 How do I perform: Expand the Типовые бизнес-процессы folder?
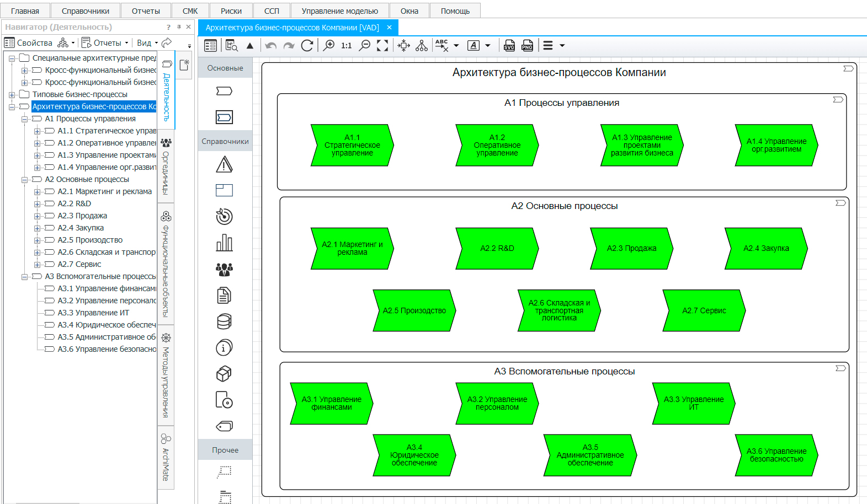tap(12, 95)
